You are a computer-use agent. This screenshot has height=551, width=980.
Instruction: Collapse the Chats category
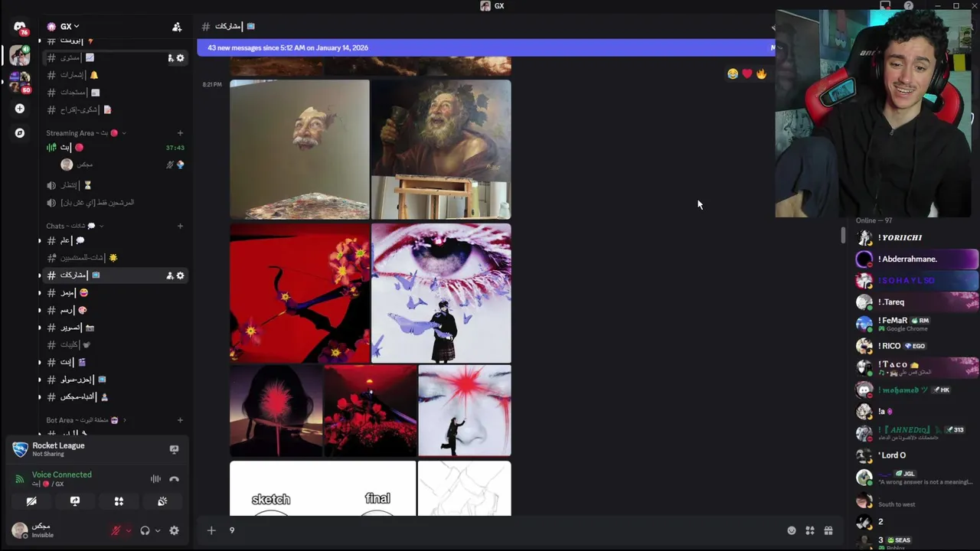(x=74, y=226)
